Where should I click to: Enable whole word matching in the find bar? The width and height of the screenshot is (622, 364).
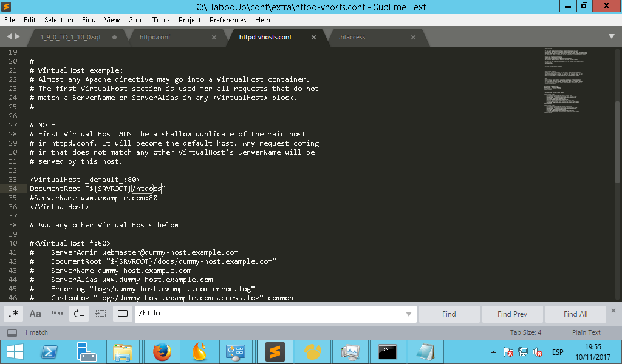coord(56,314)
